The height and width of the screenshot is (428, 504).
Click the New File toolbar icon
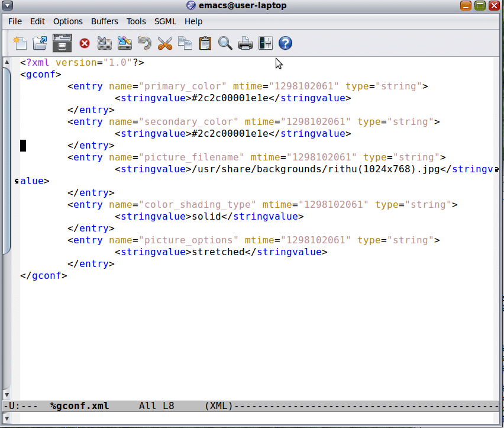click(x=20, y=43)
